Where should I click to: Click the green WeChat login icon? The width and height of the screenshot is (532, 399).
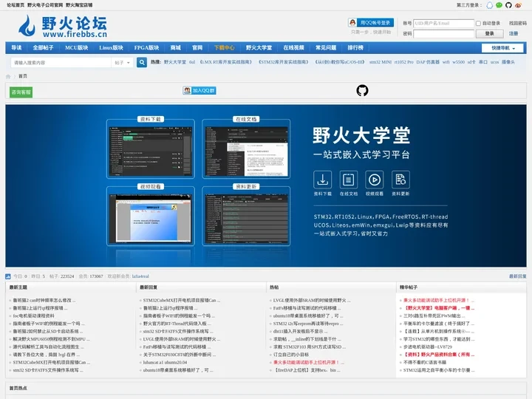499,5
